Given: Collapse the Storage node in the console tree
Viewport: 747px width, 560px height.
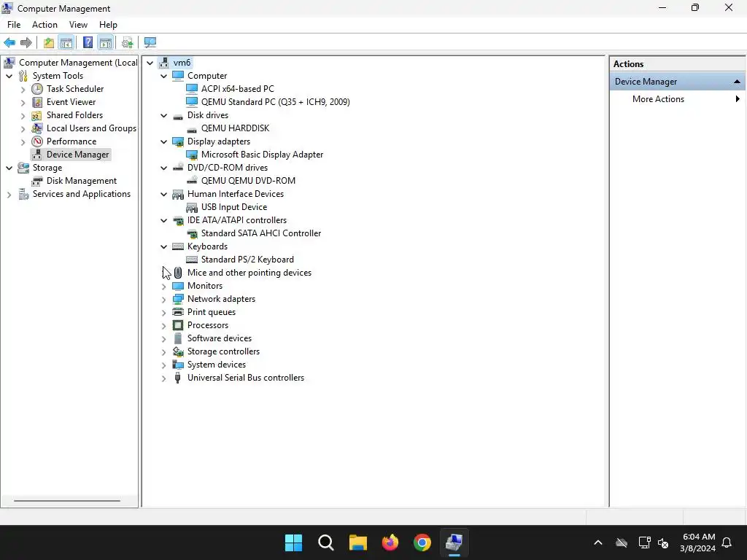Looking at the screenshot, I should click(x=9, y=168).
